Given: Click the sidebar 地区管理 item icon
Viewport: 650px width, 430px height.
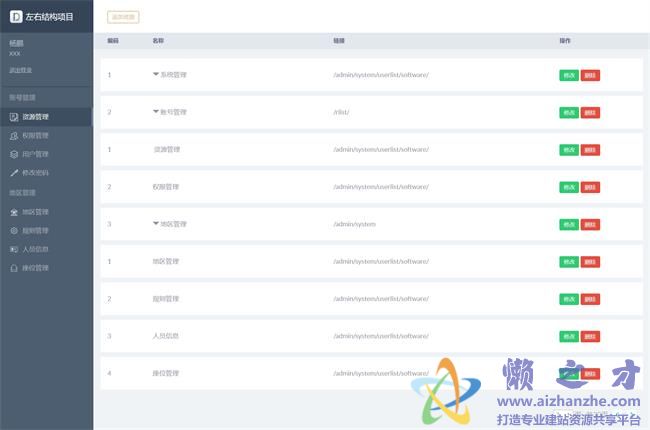Looking at the screenshot, I should [x=14, y=212].
